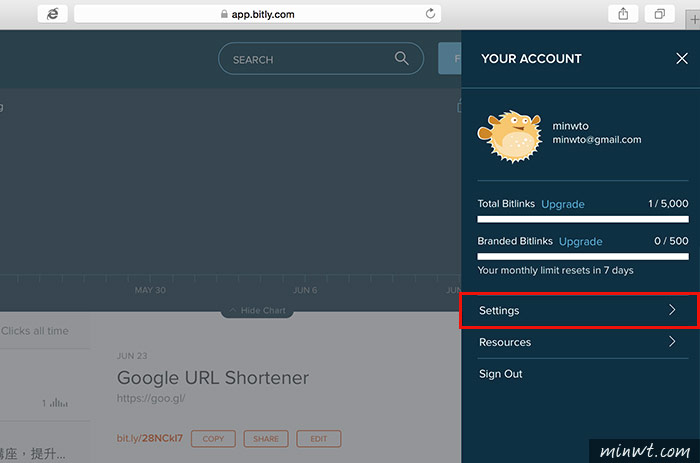Click the SEARCH input field
The height and width of the screenshot is (463, 700).
[x=321, y=58]
